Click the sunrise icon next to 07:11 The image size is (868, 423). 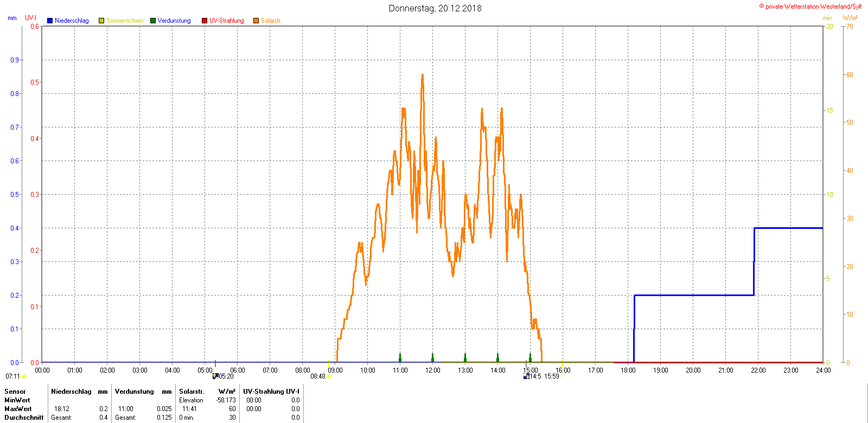(24, 376)
